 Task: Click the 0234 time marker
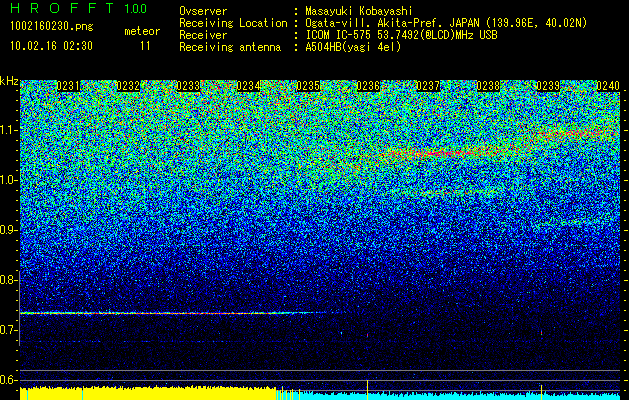(248, 86)
